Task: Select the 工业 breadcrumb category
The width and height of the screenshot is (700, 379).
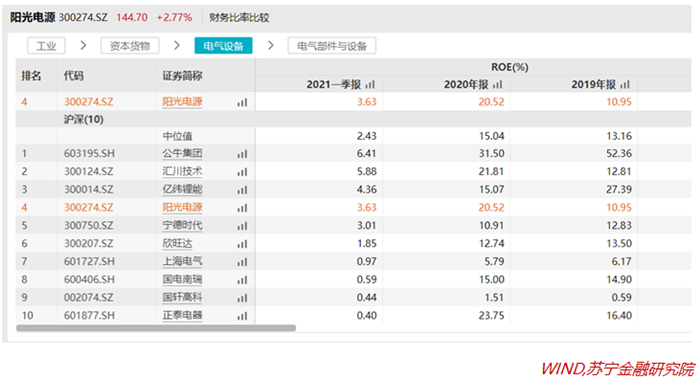Action: (46, 46)
